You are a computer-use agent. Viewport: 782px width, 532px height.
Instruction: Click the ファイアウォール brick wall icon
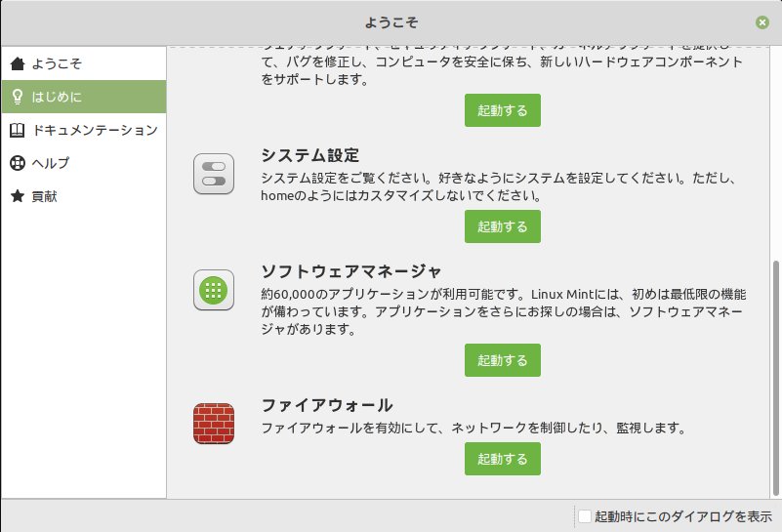click(214, 424)
